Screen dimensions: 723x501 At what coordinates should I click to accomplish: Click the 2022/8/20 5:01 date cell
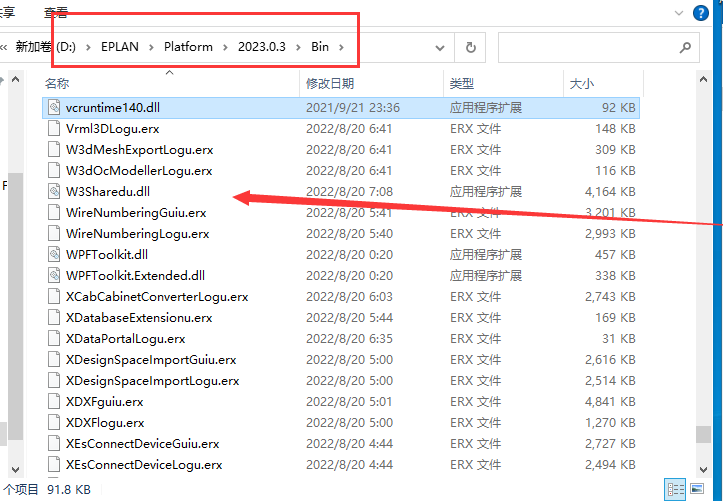coord(350,401)
